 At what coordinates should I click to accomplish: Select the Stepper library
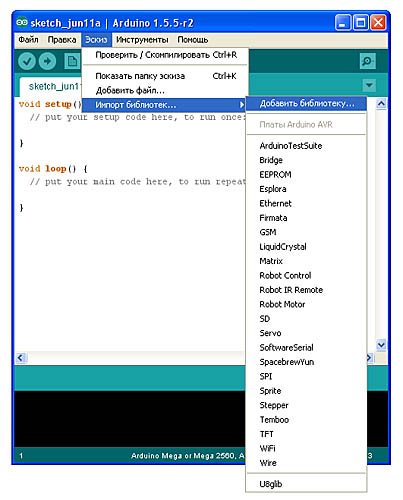[306, 405]
